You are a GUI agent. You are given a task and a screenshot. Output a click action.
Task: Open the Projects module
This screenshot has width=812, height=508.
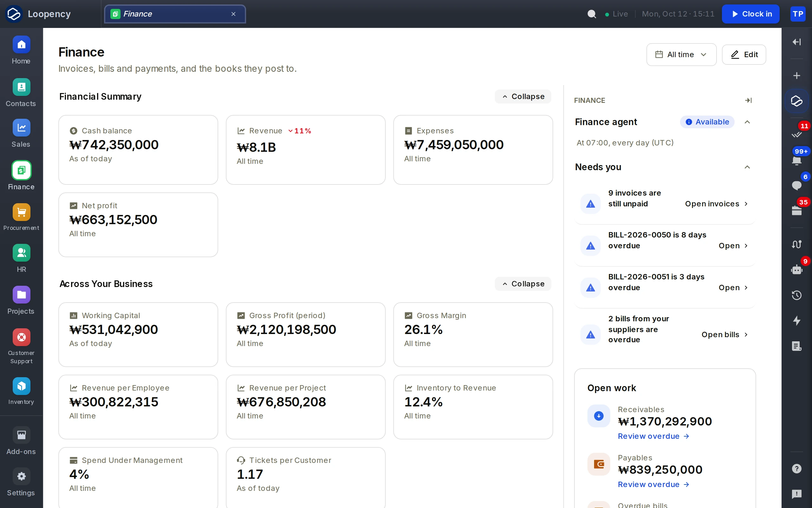pos(21,300)
